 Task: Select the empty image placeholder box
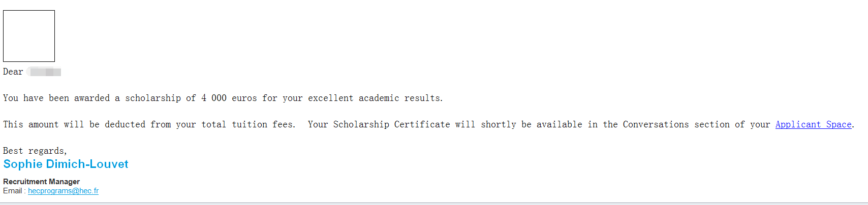click(x=29, y=36)
